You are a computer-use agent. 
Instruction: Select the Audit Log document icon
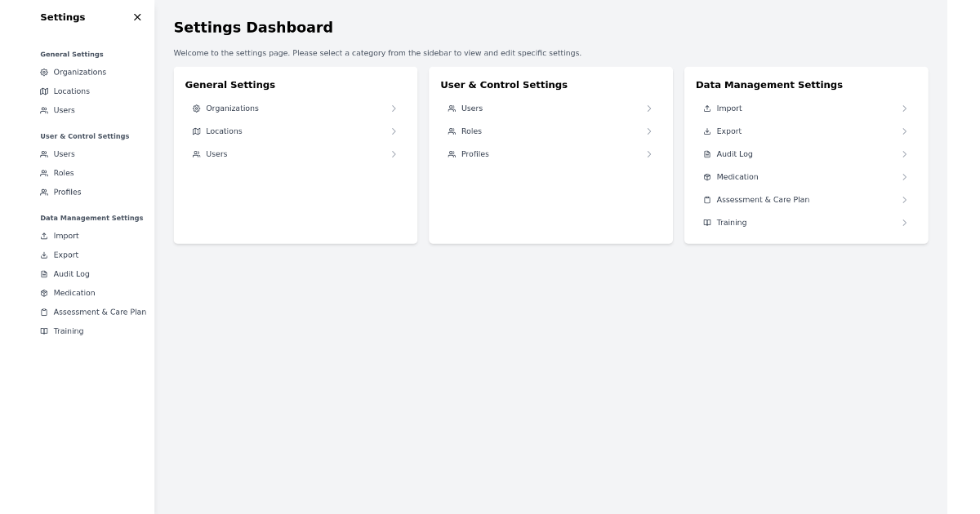point(43,273)
